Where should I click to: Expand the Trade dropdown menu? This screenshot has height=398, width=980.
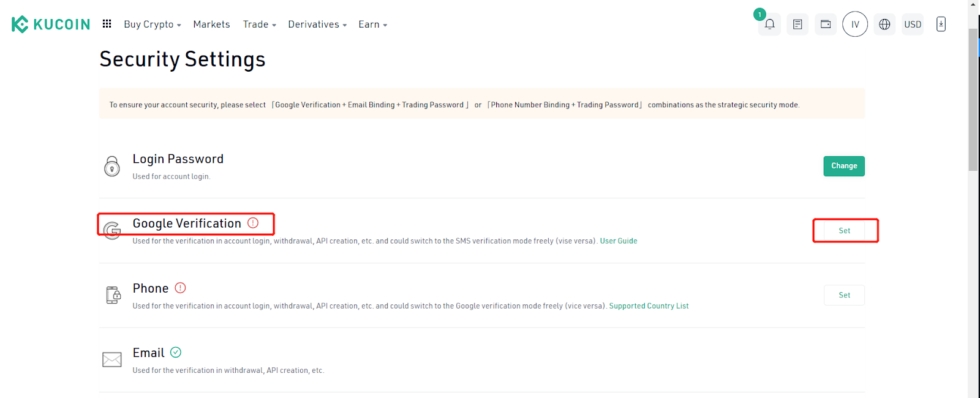pyautogui.click(x=259, y=24)
